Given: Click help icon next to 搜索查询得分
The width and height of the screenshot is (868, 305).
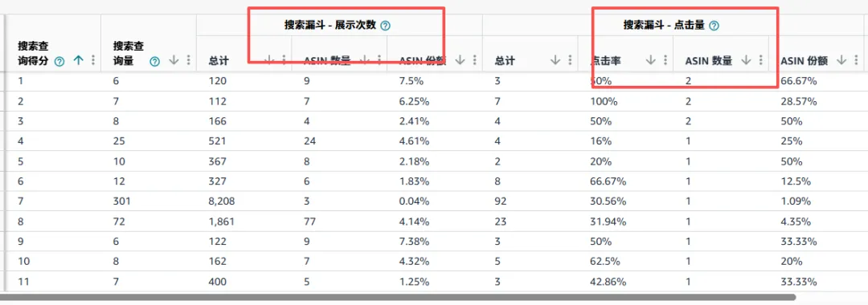Looking at the screenshot, I should tap(59, 62).
